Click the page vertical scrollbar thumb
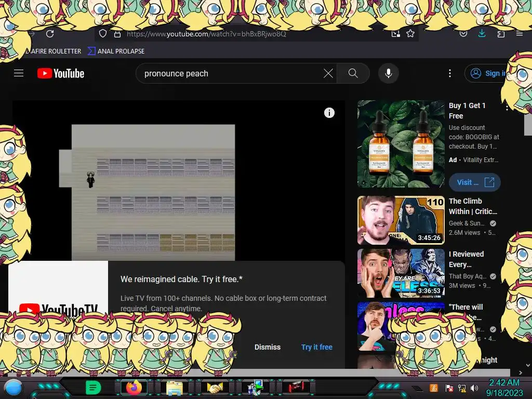This screenshot has width=532, height=399. [528, 125]
